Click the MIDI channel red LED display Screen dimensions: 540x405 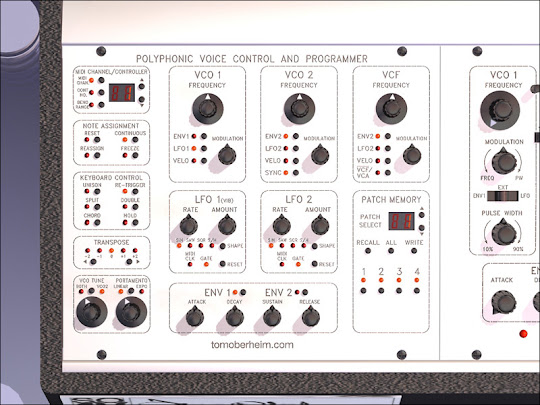(x=122, y=93)
